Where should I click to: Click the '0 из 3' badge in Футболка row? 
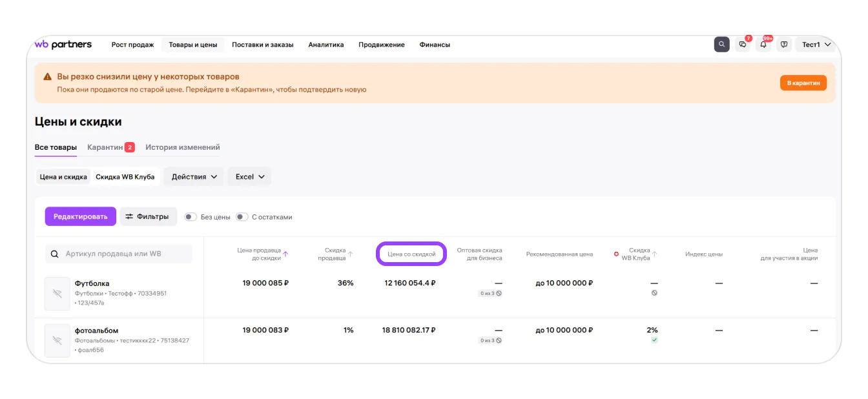[x=490, y=293]
